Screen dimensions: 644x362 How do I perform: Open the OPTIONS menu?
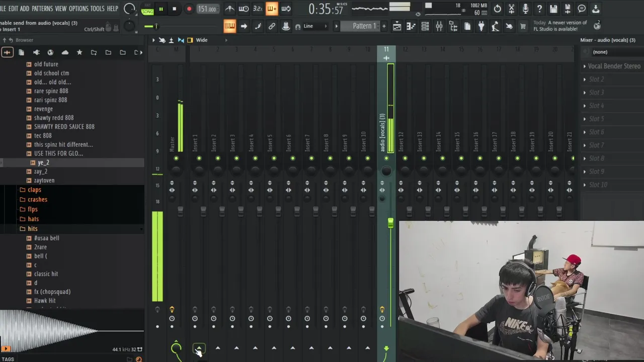(78, 9)
